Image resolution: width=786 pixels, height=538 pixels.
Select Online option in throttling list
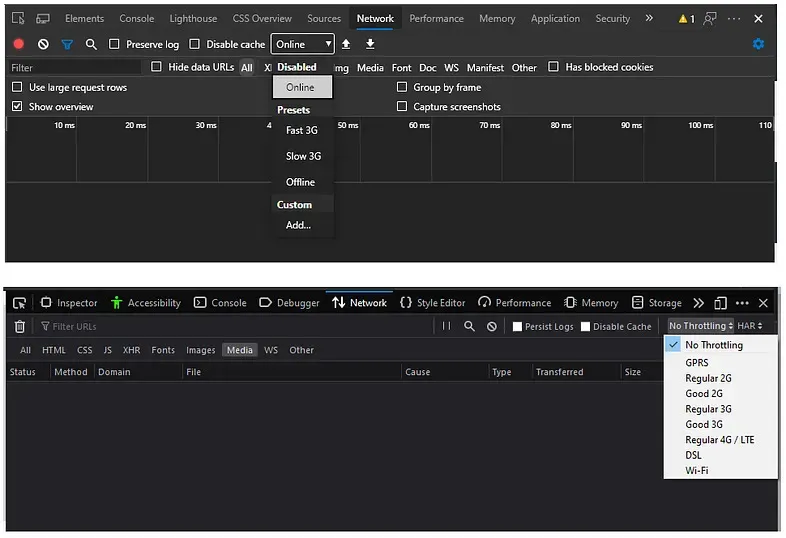[302, 87]
